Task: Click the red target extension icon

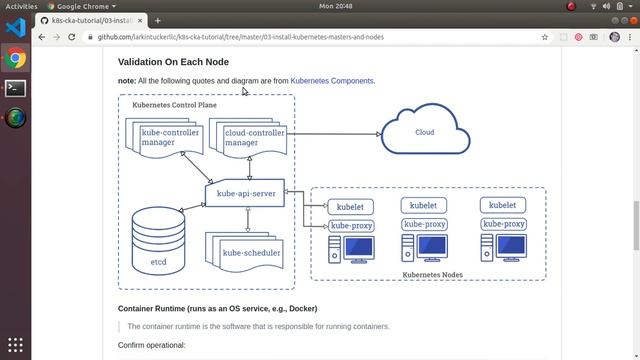Action: click(578, 37)
